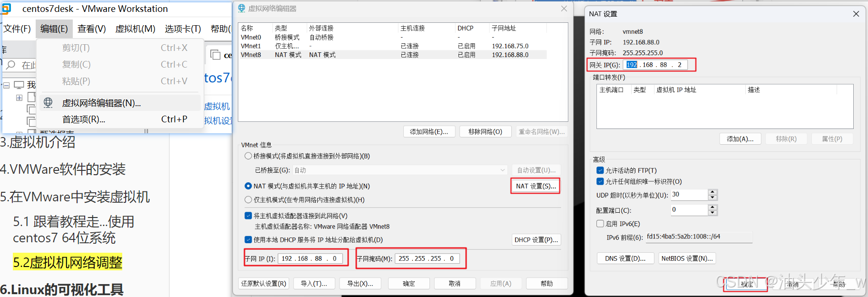
Task: Click outline heading 3.虚拟机介绍
Action: (x=38, y=142)
